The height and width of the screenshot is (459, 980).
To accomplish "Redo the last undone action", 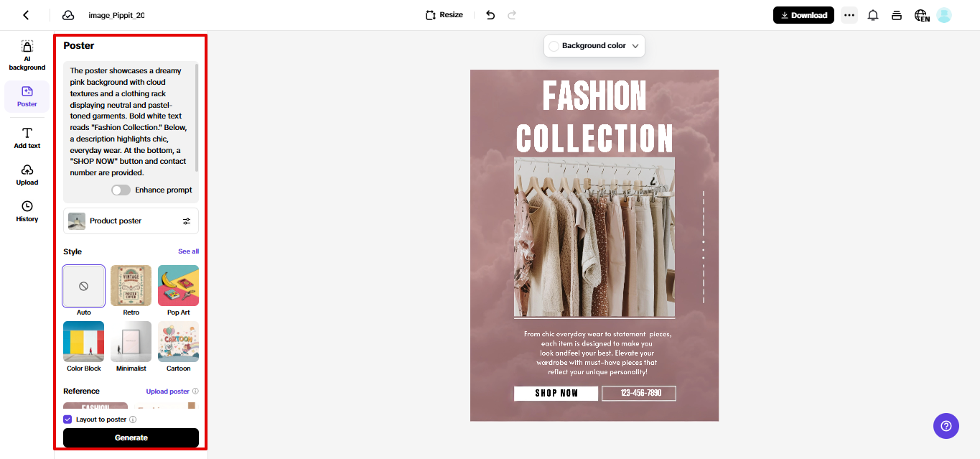I will (x=512, y=15).
